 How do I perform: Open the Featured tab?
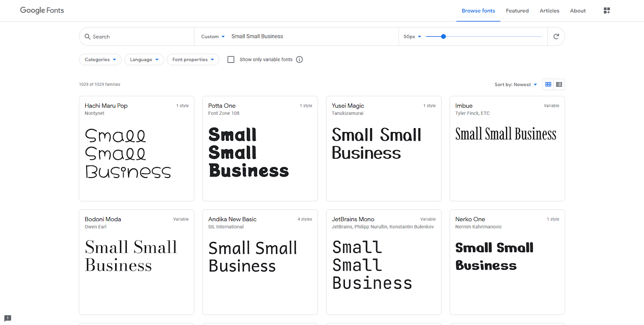pos(517,11)
